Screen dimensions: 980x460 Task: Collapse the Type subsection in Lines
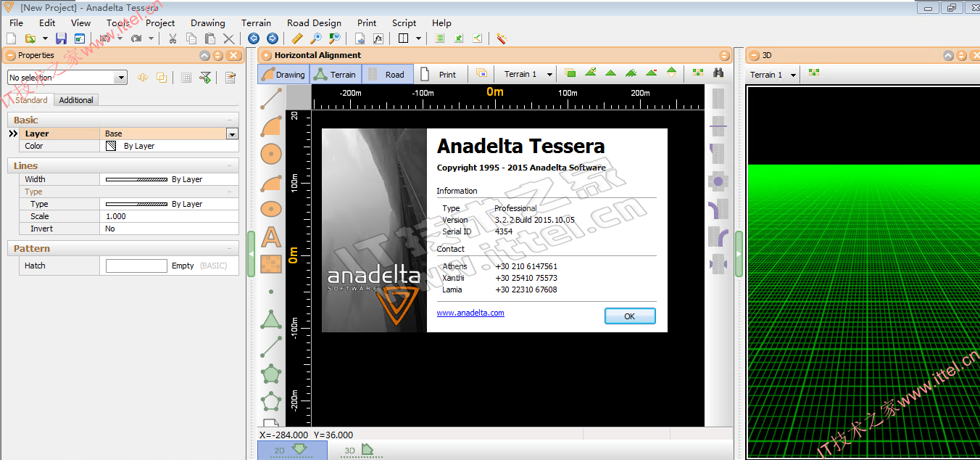coord(230,192)
